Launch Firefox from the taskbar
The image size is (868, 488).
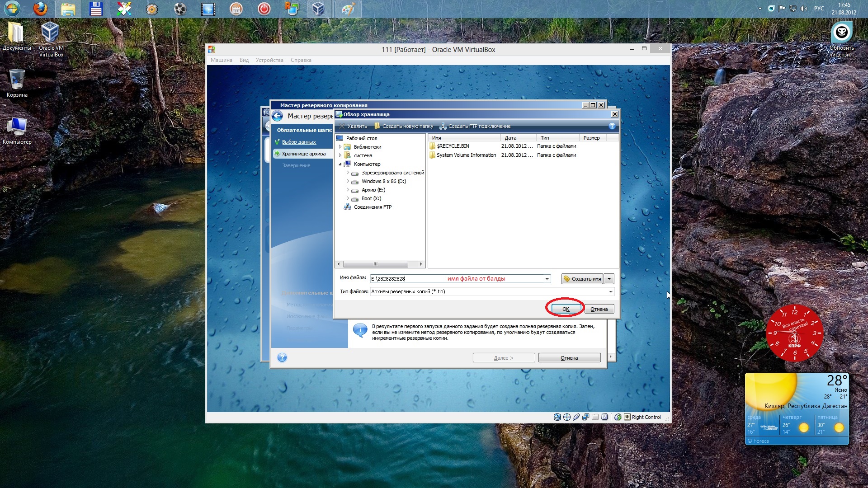pos(41,9)
